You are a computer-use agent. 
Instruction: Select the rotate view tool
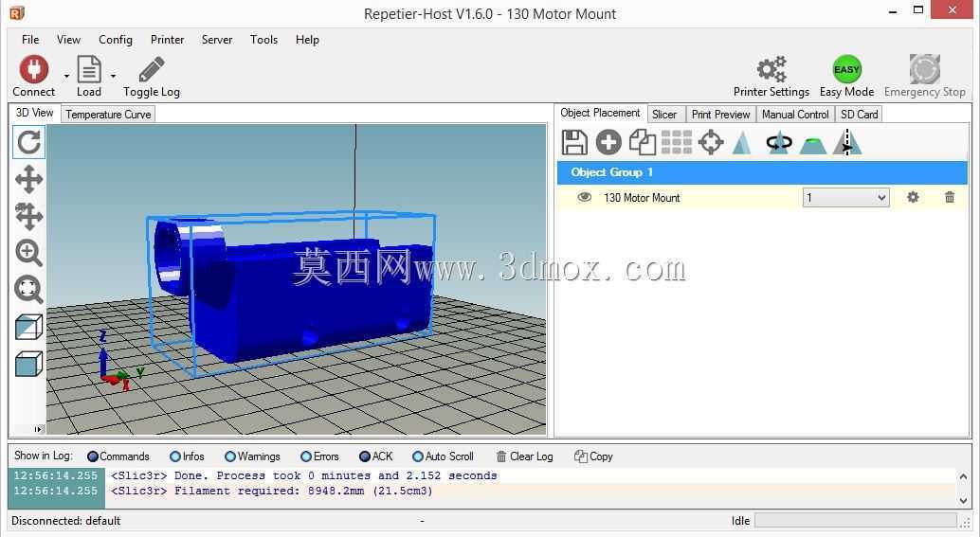pos(28,142)
